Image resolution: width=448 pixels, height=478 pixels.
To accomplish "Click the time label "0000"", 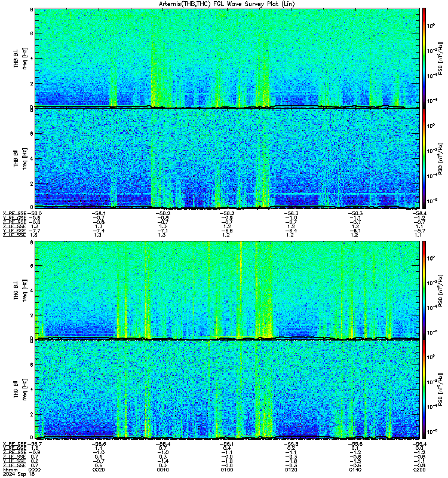I will pos(35,470).
